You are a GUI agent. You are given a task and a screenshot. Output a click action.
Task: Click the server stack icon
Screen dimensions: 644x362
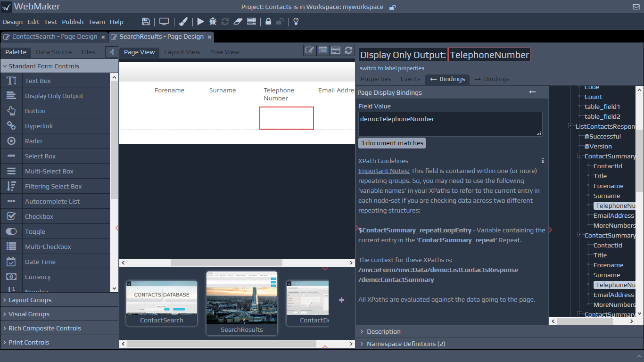coord(251,22)
